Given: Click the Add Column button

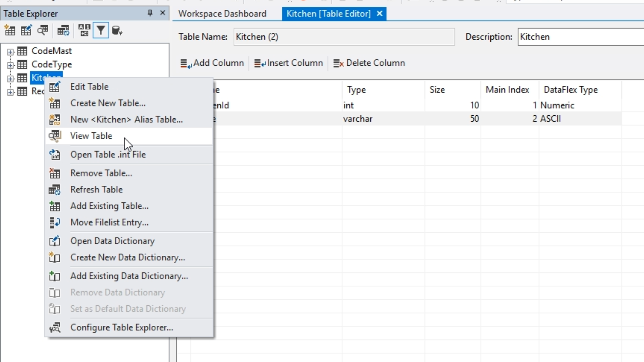Looking at the screenshot, I should pos(212,63).
